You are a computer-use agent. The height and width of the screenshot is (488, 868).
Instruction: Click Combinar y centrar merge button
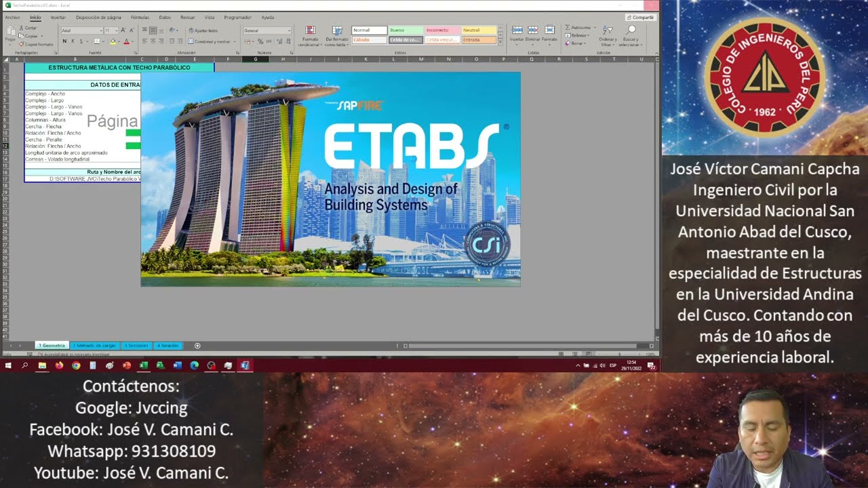pos(211,41)
